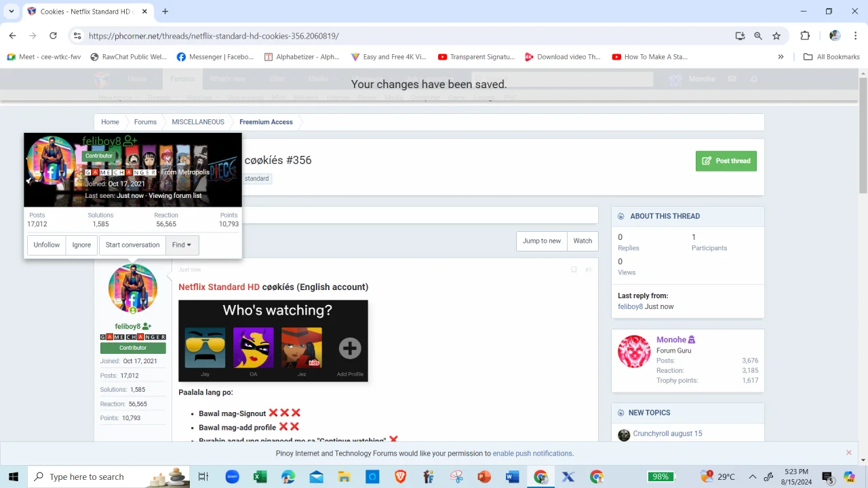Open the Windows notification center icon
Viewport: 868px width, 488px height.
coord(827,477)
